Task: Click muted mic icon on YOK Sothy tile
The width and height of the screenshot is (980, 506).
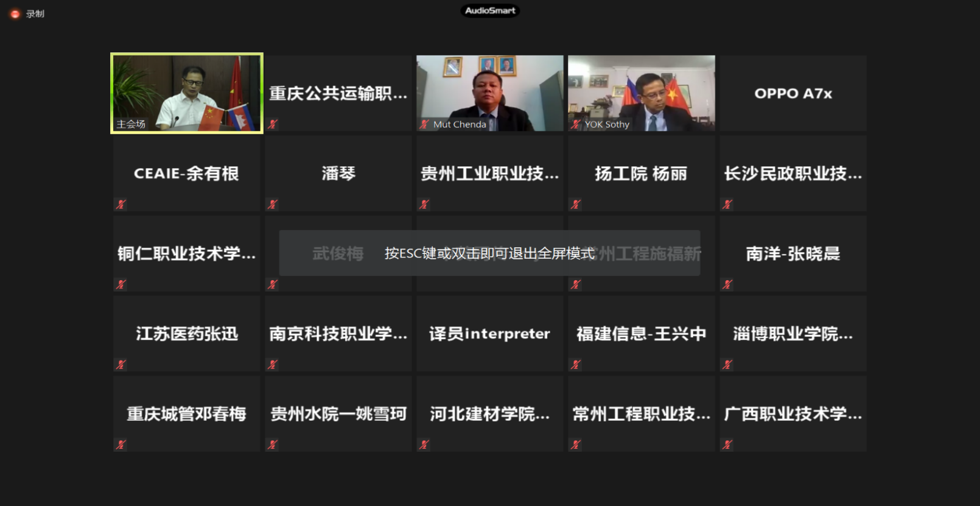Action: 576,124
